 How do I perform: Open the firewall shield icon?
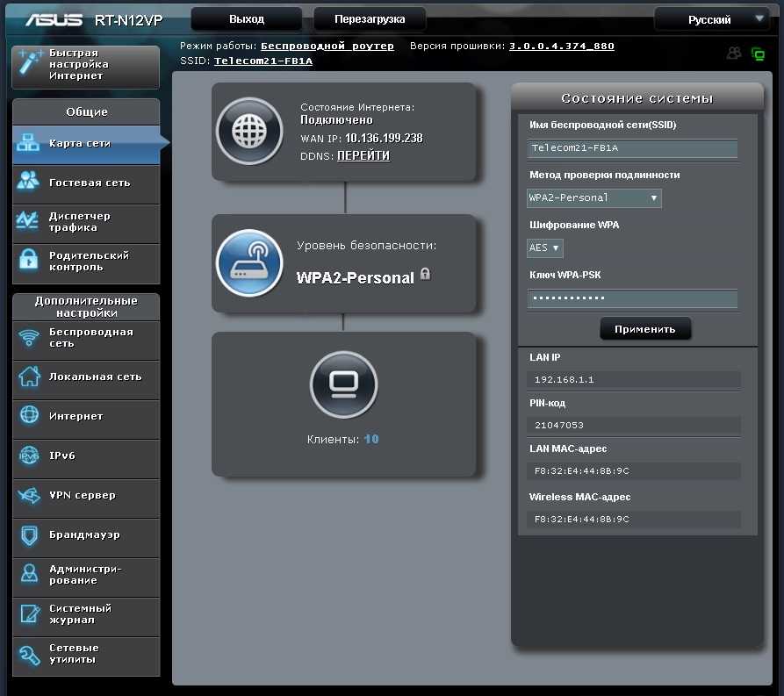tap(29, 535)
